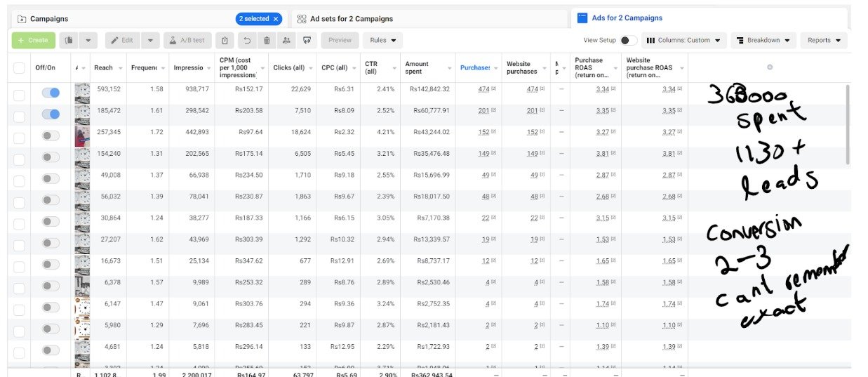
Task: Click the export/share icon before Preview
Action: coord(307,41)
